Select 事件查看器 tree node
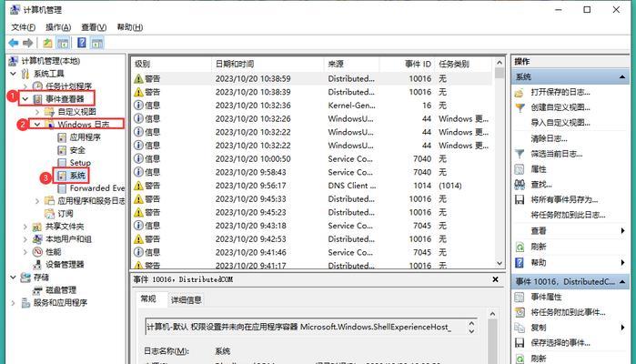636x364 pixels. pyautogui.click(x=65, y=99)
